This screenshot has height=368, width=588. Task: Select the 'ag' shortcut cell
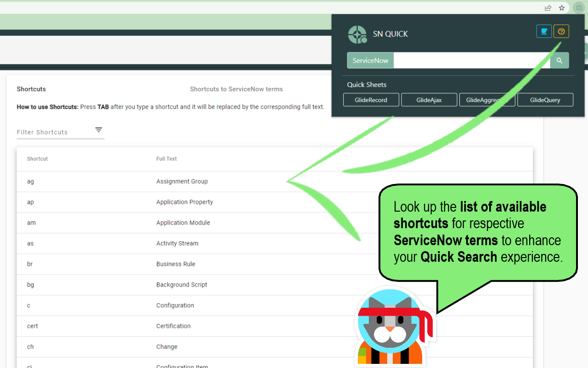30,181
